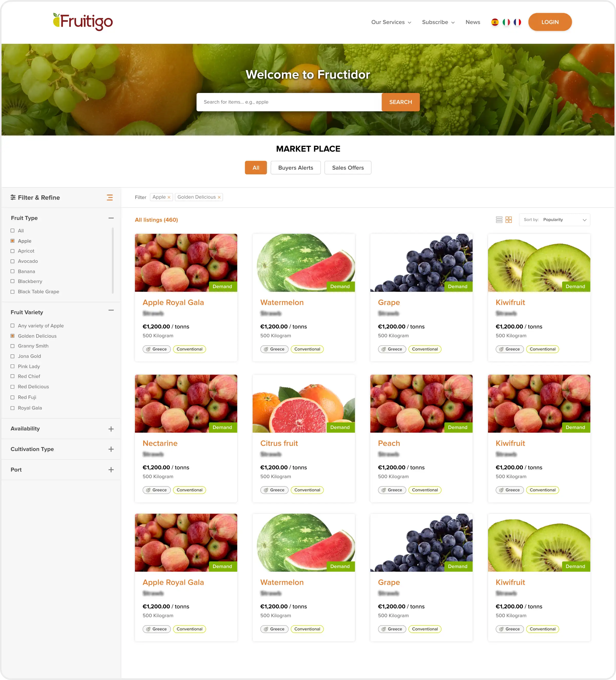Uncheck the Apple fruit type checkbox
This screenshot has height=680, width=616.
click(13, 241)
